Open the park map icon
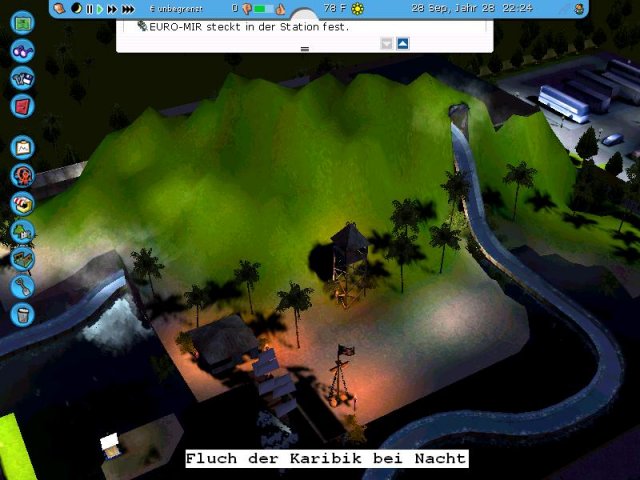The width and height of the screenshot is (640, 480). click(22, 23)
